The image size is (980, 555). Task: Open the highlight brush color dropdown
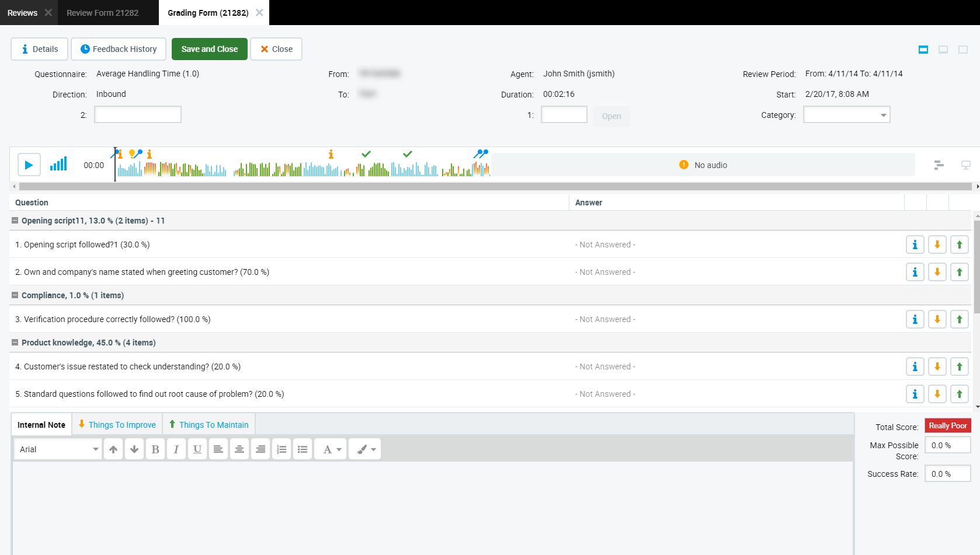tap(365, 449)
